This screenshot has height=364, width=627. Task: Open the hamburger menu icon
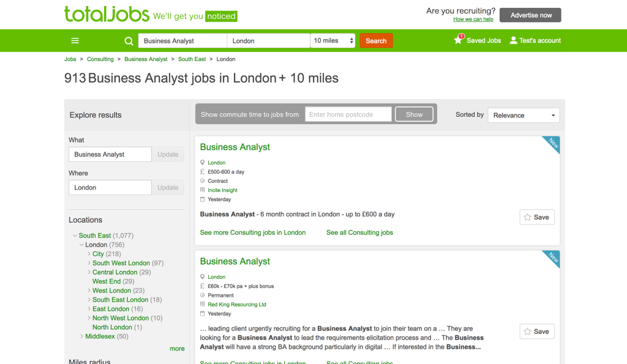tap(75, 41)
